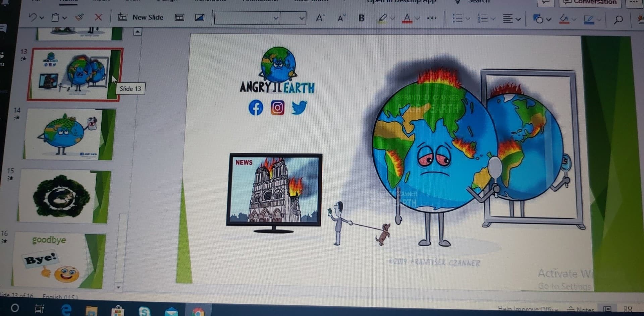Viewport: 644px width, 316px height.
Task: Click the Shape Outline pen icon
Action: coord(589,20)
